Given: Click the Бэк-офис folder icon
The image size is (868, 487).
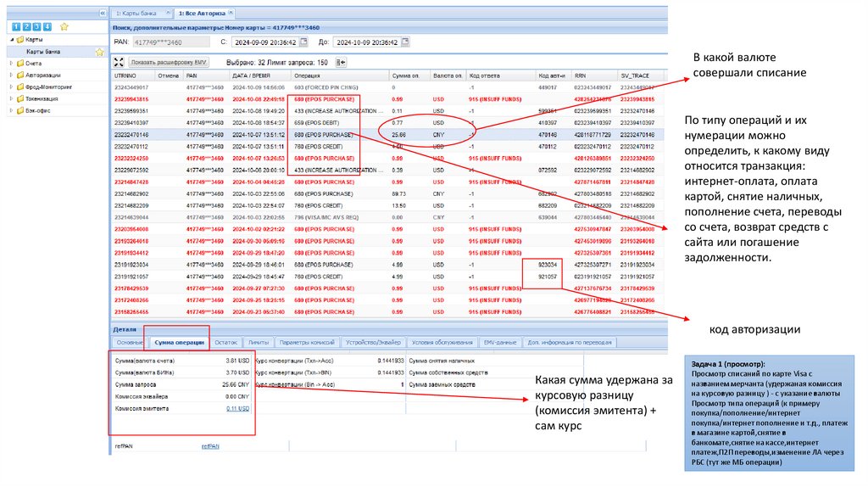Looking at the screenshot, I should tap(20, 111).
